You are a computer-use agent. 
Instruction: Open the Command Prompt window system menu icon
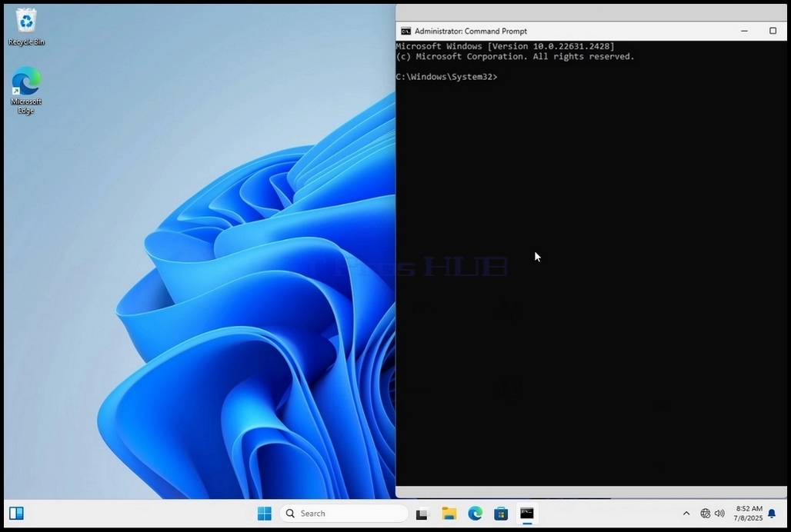pos(406,32)
